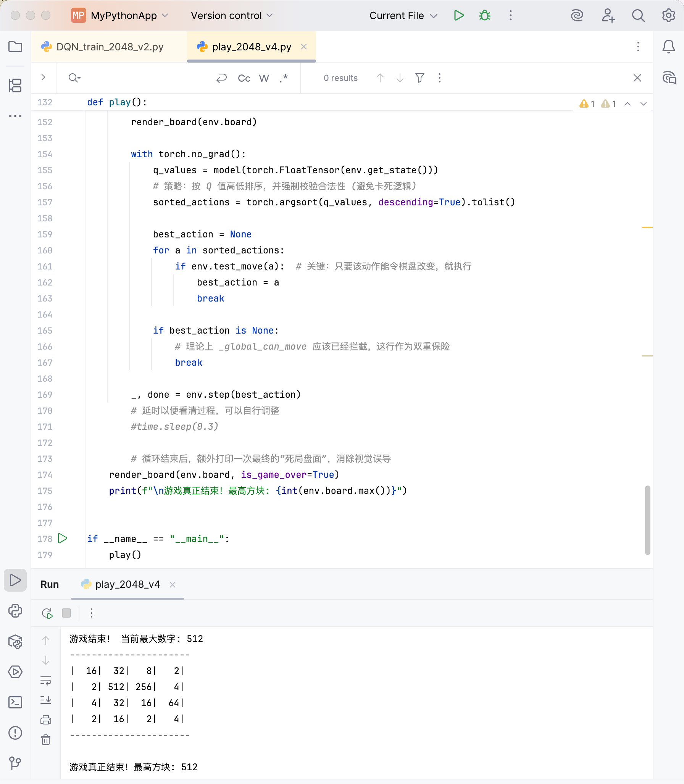Toggle search results filter funnel

click(x=420, y=78)
